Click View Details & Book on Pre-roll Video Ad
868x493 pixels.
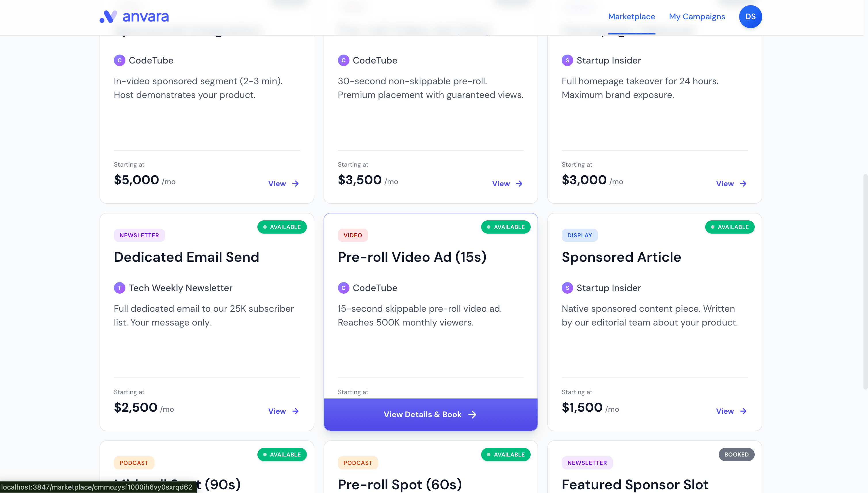click(x=431, y=414)
